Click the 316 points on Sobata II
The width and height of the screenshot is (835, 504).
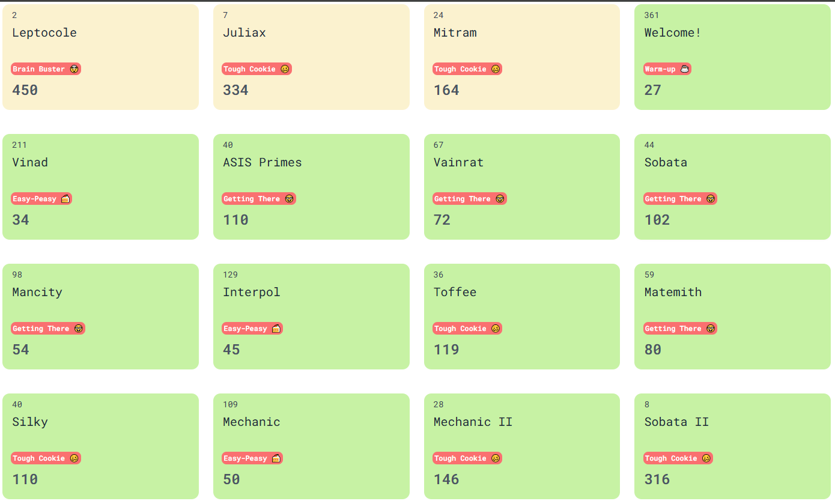pyautogui.click(x=657, y=479)
